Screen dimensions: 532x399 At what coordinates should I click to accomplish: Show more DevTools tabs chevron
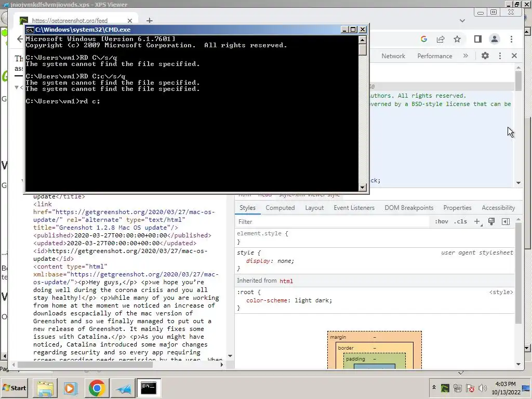click(465, 56)
